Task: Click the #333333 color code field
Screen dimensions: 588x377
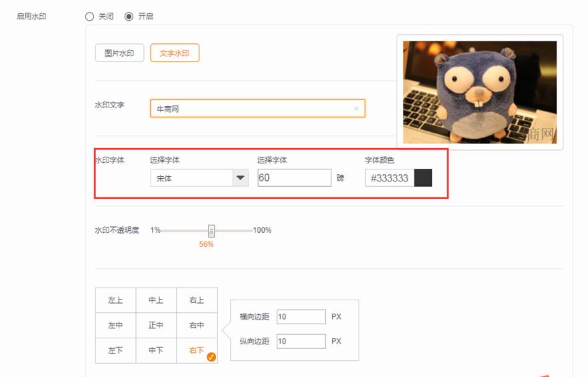Action: pos(389,178)
